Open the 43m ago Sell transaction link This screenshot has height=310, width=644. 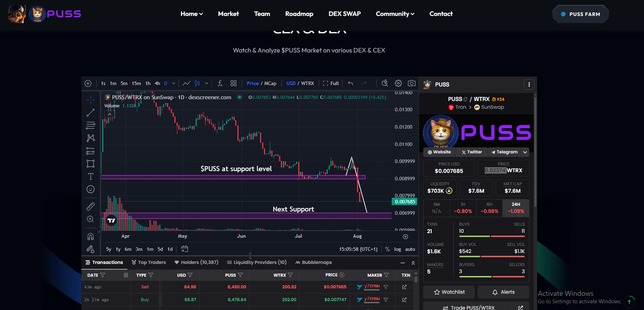(x=404, y=287)
